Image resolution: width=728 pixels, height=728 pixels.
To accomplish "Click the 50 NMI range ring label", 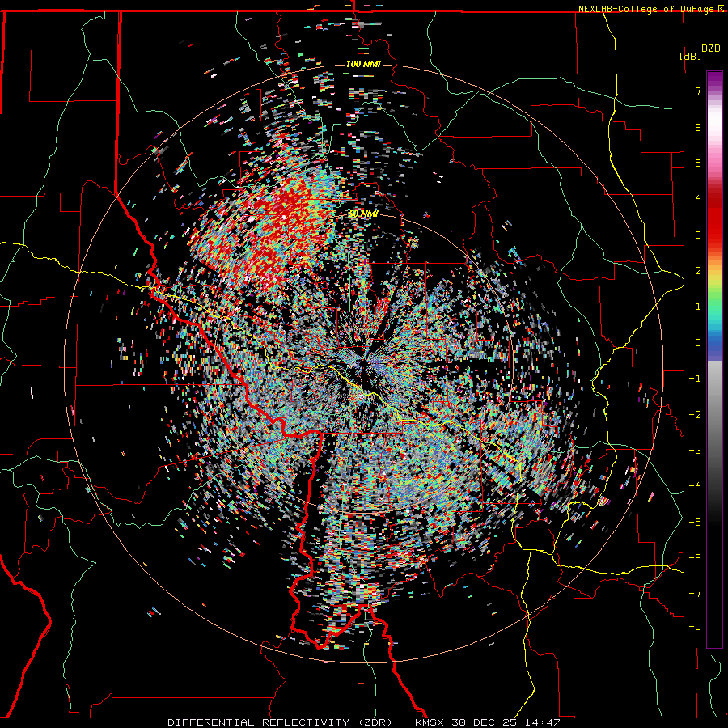I will tap(363, 214).
